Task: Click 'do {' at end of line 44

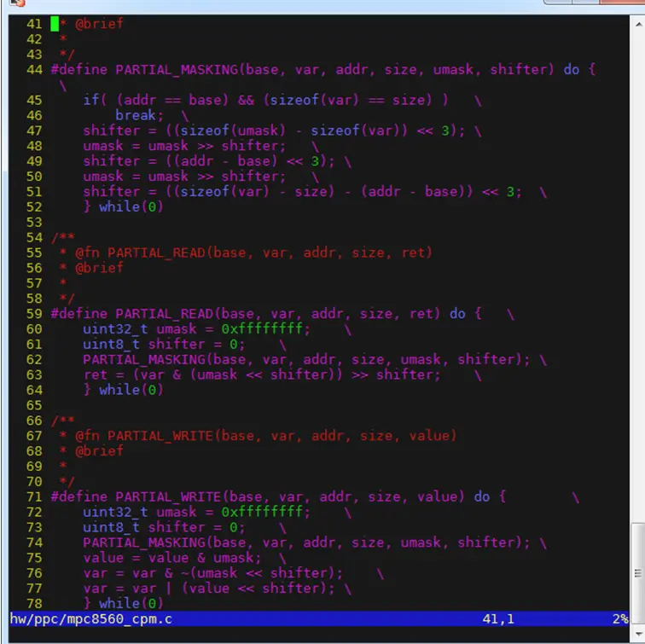Action: pos(579,69)
